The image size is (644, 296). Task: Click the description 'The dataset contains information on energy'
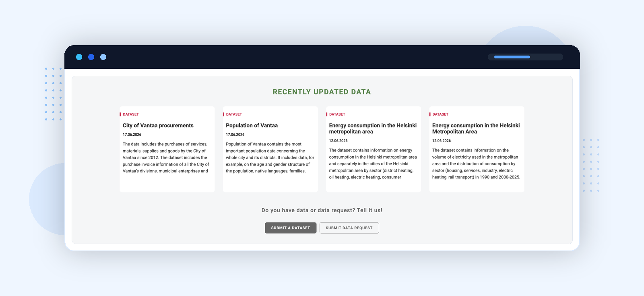click(x=373, y=164)
